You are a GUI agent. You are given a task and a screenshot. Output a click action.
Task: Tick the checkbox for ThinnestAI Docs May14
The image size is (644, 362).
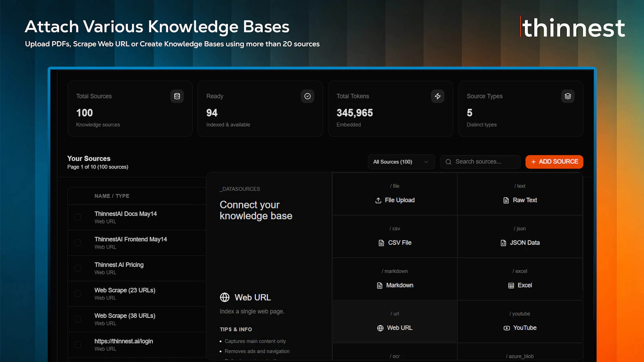[78, 217]
